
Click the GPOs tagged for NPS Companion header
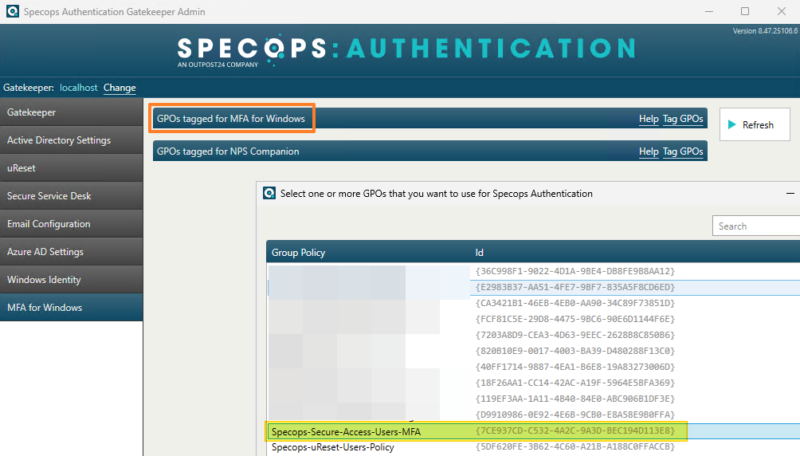[x=430, y=151]
